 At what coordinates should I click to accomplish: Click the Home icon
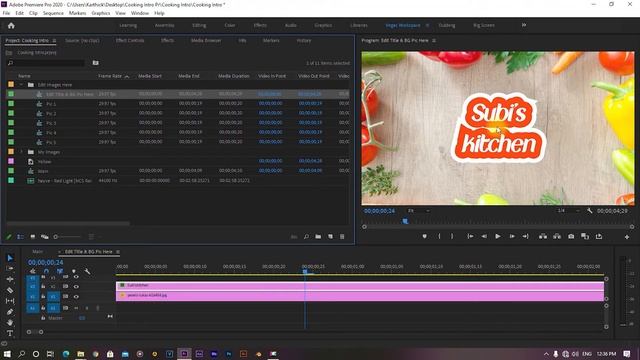[x=11, y=25]
